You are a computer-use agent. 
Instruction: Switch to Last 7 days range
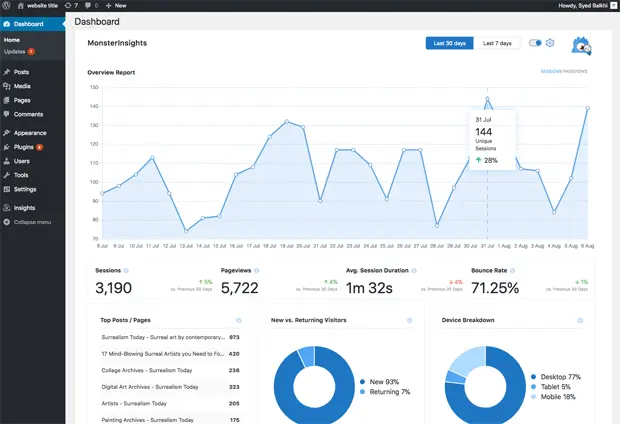pyautogui.click(x=497, y=43)
